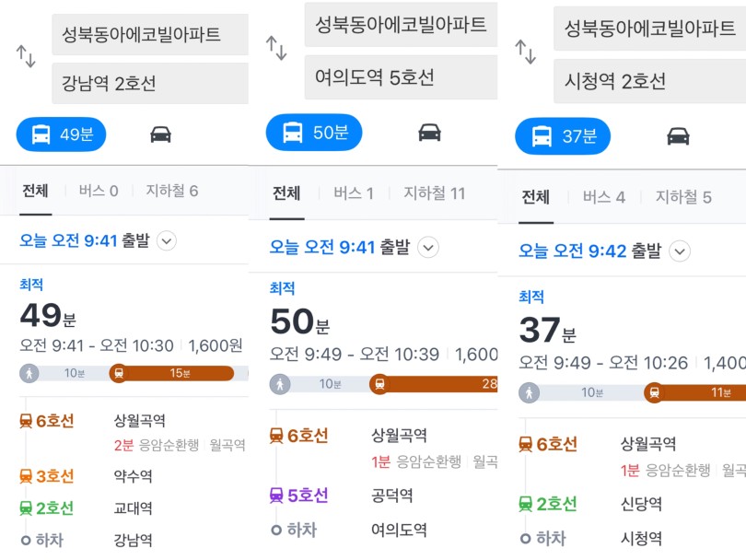Expand departure time dropdown in 여의도역 panel

[x=428, y=248]
